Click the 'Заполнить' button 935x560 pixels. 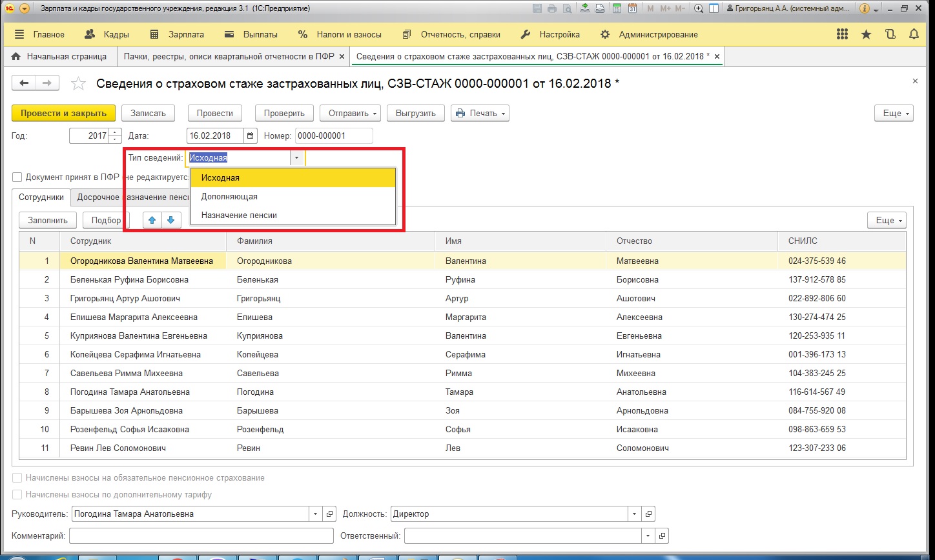(x=48, y=220)
